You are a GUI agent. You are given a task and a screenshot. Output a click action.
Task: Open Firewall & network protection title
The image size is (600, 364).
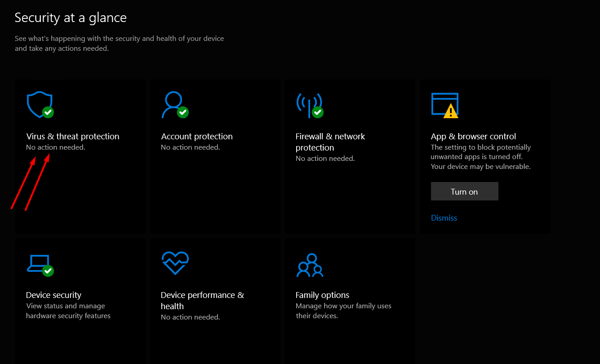point(330,142)
